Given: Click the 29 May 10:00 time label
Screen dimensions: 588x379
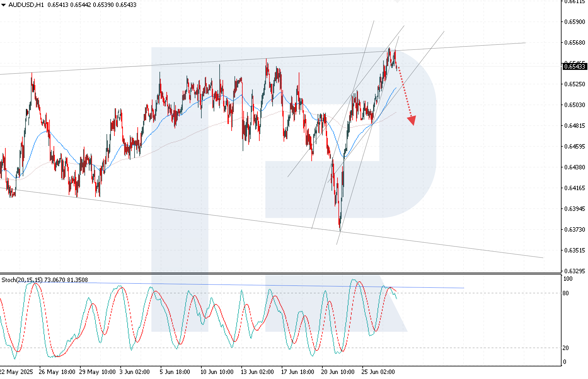Looking at the screenshot, I should coord(98,372).
